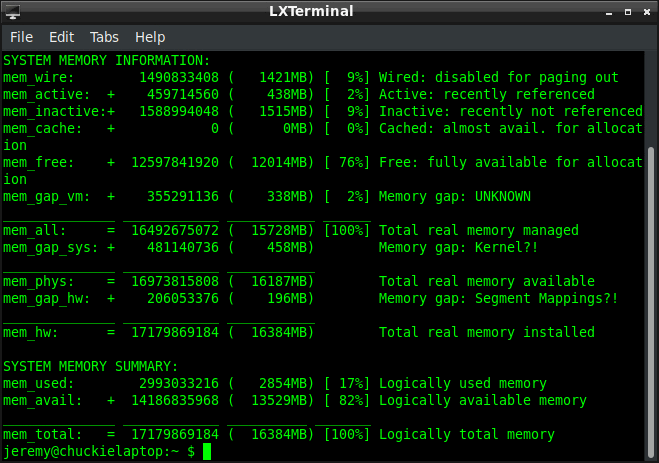Click the 'mem_all:' label
The width and height of the screenshot is (659, 463).
pyautogui.click(x=34, y=230)
